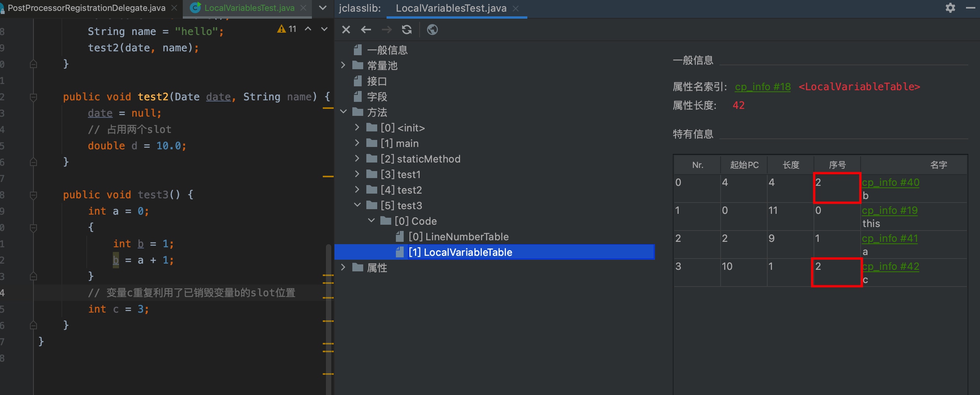Expand the 常量池 tree node
The image size is (980, 395).
[343, 65]
